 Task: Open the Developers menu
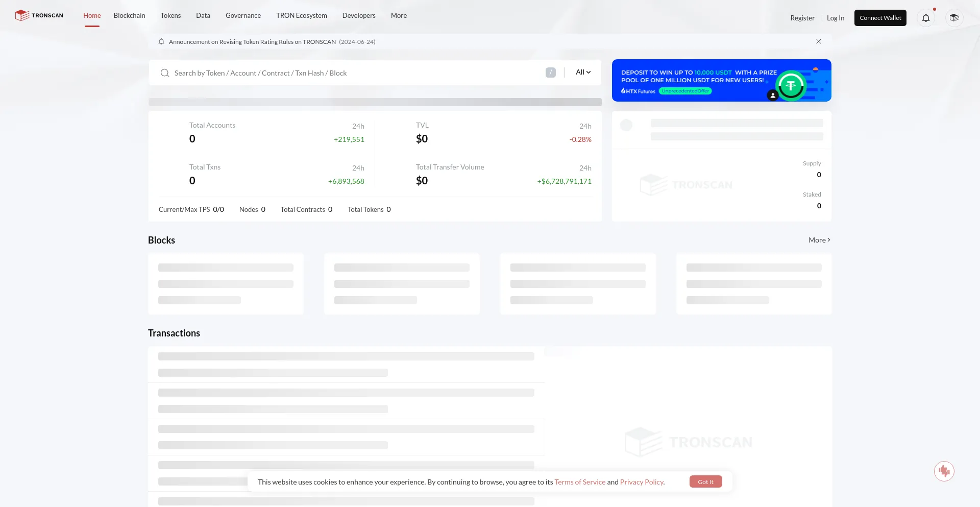[359, 15]
